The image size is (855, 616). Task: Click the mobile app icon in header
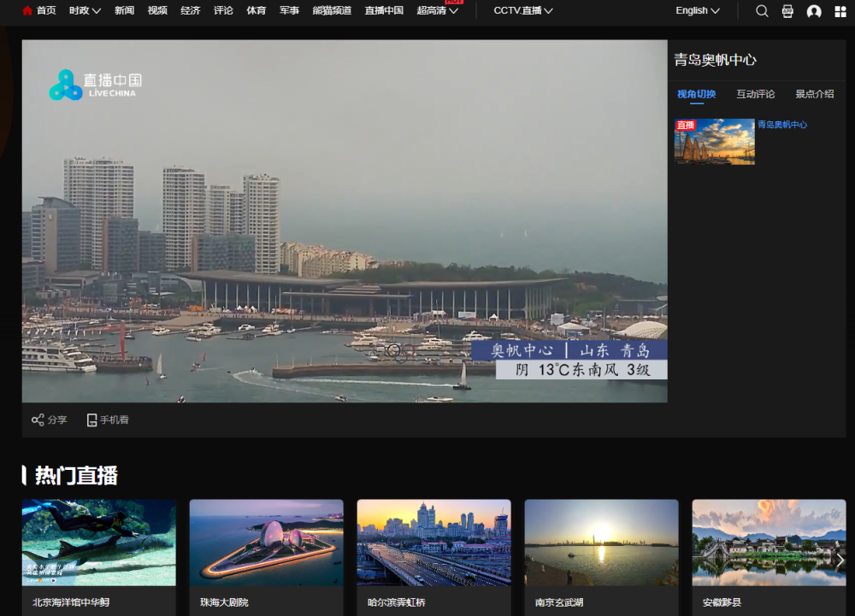coord(787,11)
